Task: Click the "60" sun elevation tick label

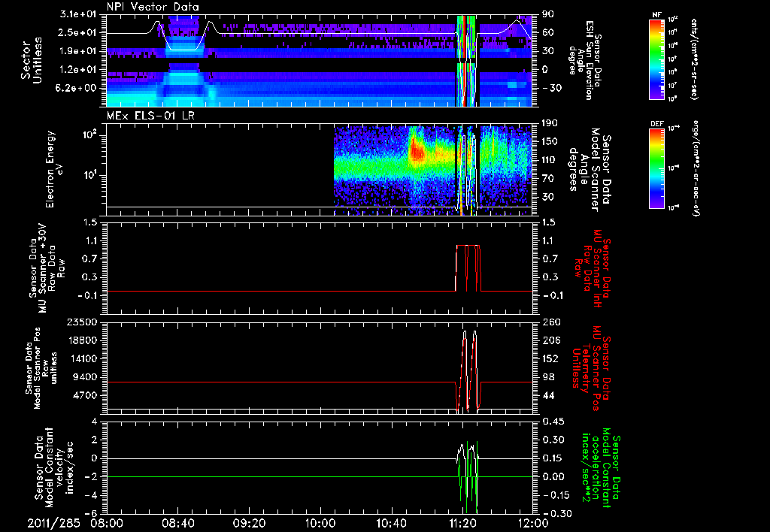Action: coord(546,32)
